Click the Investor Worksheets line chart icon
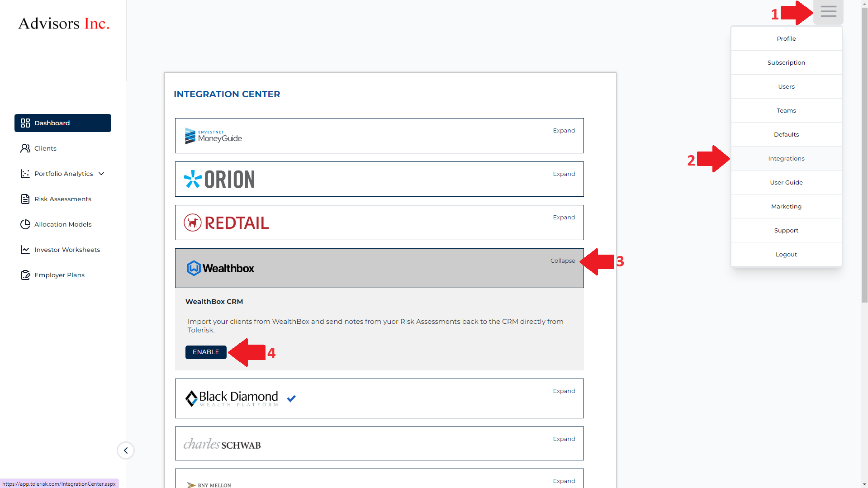 (x=25, y=250)
